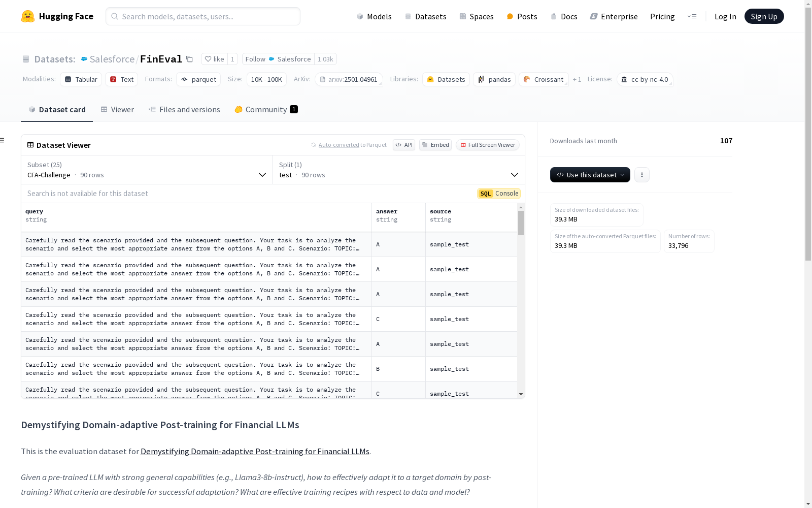This screenshot has width=812, height=508.
Task: Go to Datasets in top navigation
Action: point(425,16)
